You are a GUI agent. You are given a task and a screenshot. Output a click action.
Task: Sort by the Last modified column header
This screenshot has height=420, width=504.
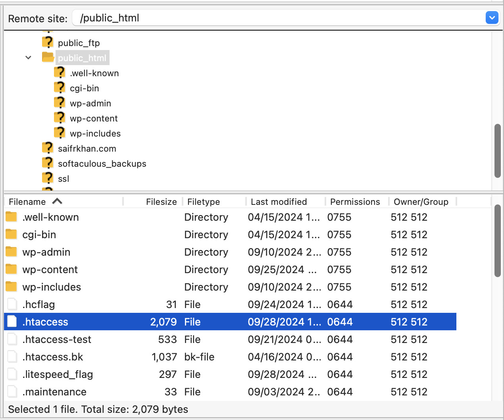coord(279,202)
